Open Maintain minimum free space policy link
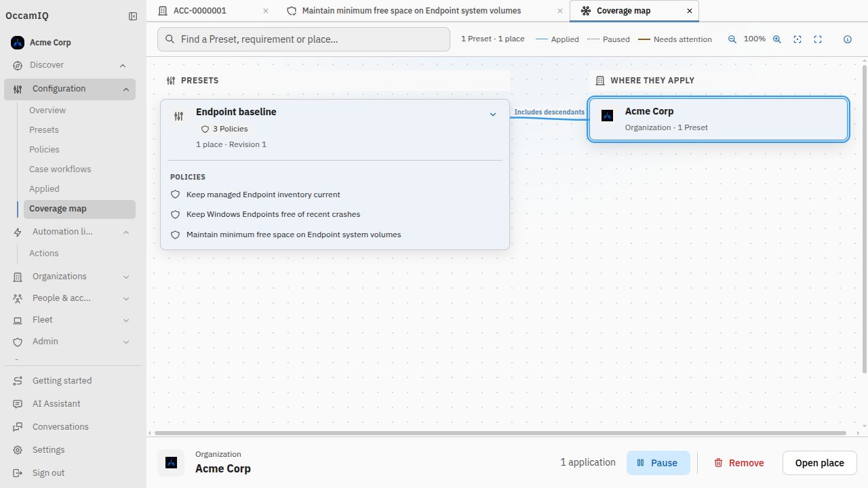 point(294,235)
